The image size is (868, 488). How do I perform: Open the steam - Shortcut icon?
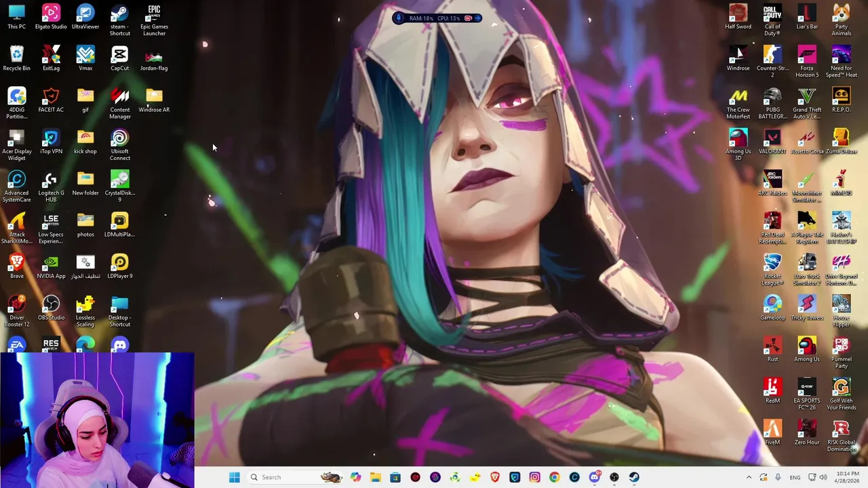pos(119,20)
